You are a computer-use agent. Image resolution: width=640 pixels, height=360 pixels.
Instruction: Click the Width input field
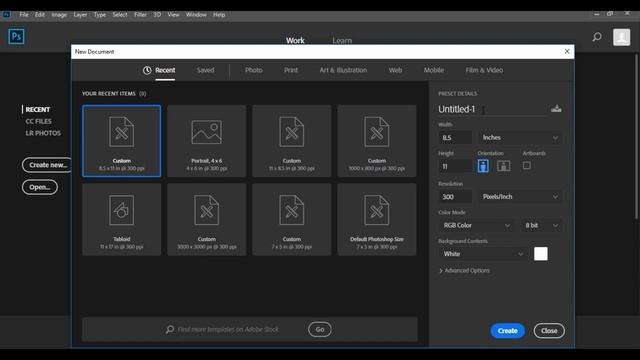pyautogui.click(x=455, y=138)
